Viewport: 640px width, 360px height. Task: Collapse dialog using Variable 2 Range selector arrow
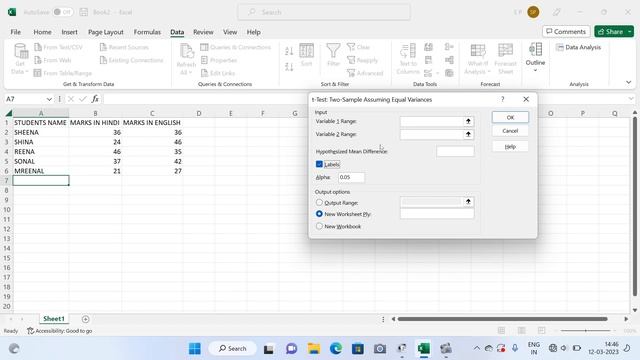468,134
